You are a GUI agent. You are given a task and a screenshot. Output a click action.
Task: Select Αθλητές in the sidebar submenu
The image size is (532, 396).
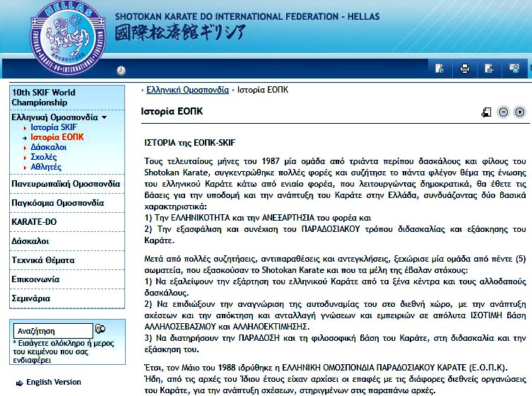click(46, 167)
